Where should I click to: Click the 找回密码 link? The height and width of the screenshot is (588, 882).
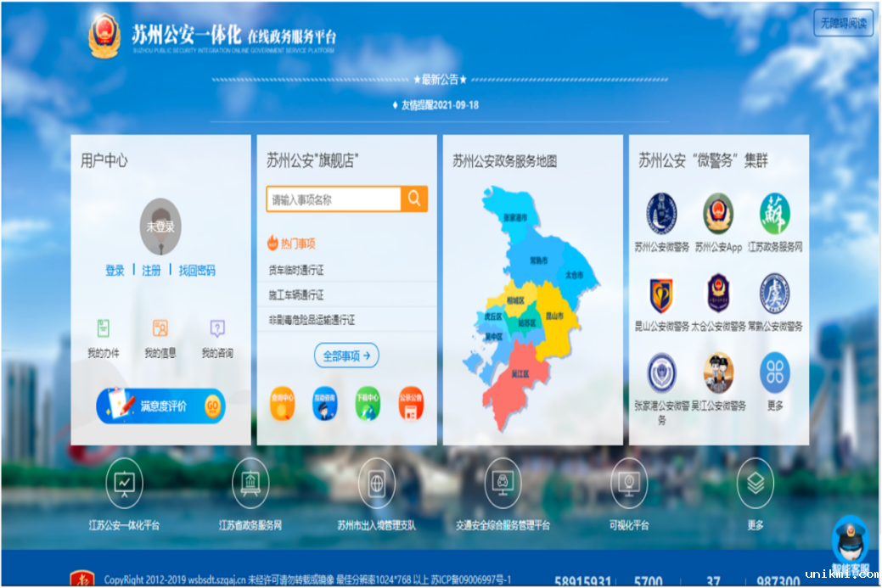[x=197, y=271]
